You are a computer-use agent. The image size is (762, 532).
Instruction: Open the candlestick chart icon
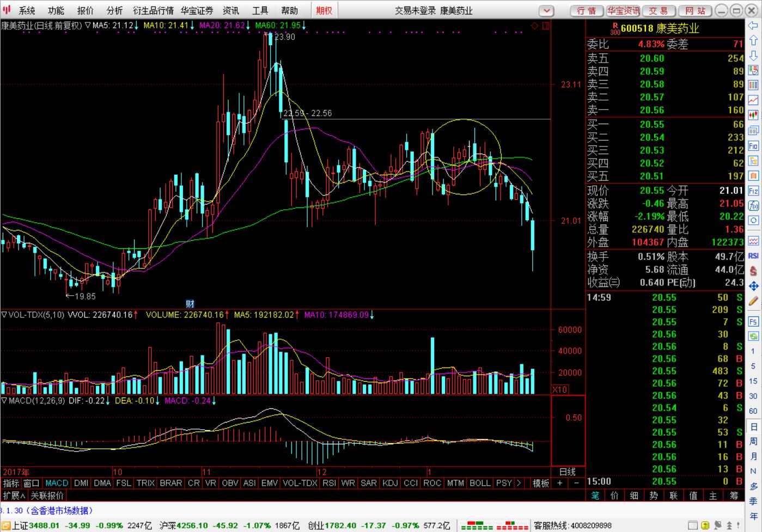(x=753, y=115)
